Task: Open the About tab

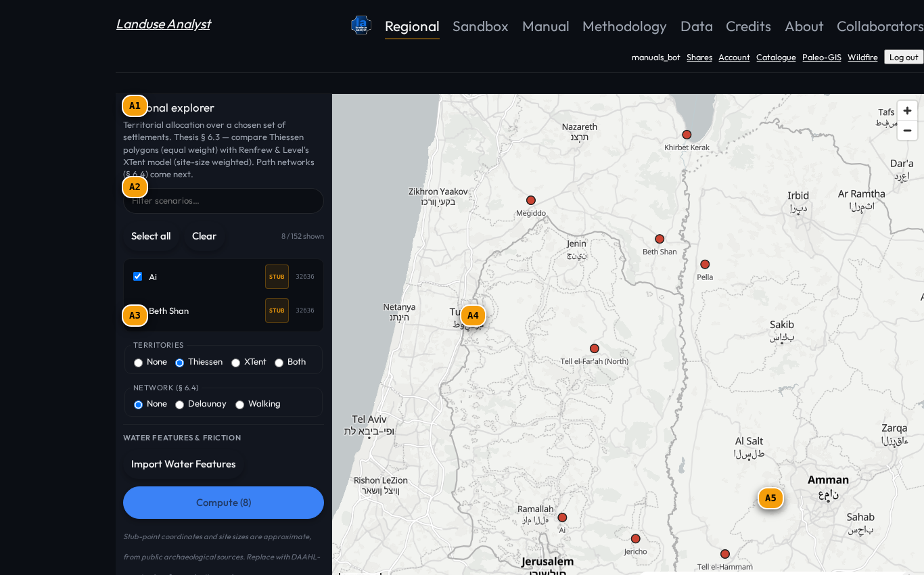Action: click(804, 26)
